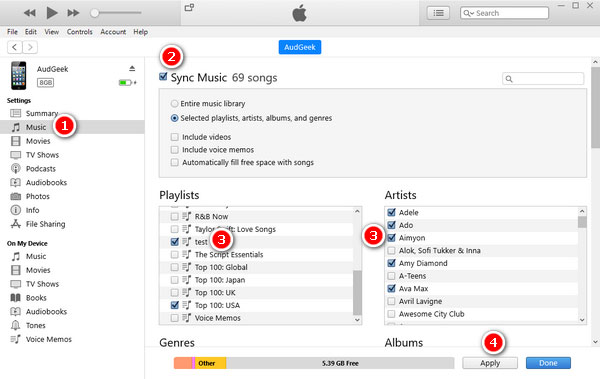Uncheck the test playlist
This screenshot has width=600, height=379.
pyautogui.click(x=174, y=242)
